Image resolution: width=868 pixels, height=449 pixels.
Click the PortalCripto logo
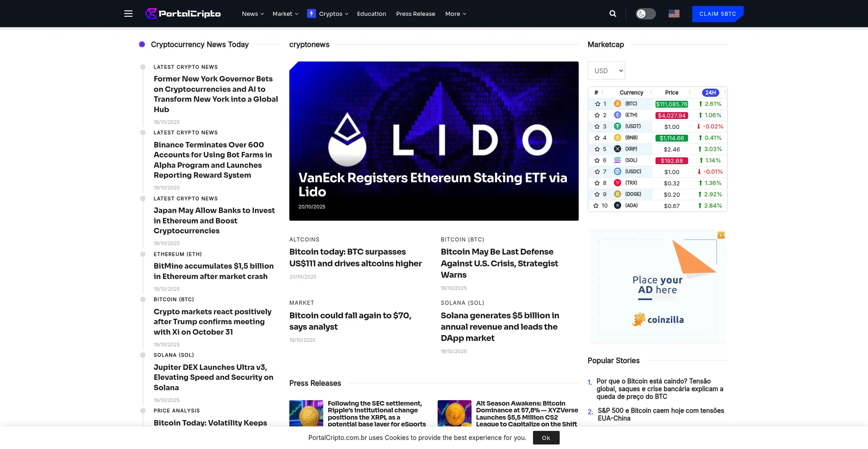(x=183, y=14)
